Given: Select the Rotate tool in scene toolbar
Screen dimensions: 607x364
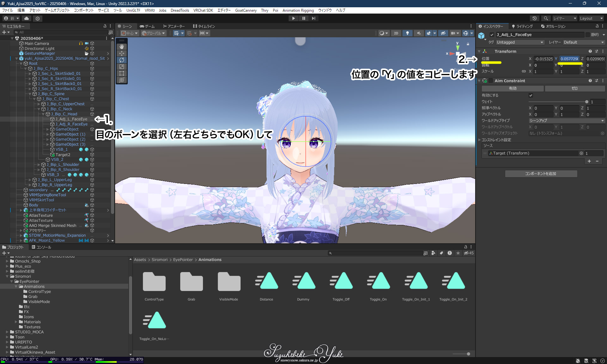Looking at the screenshot, I should click(x=122, y=60).
